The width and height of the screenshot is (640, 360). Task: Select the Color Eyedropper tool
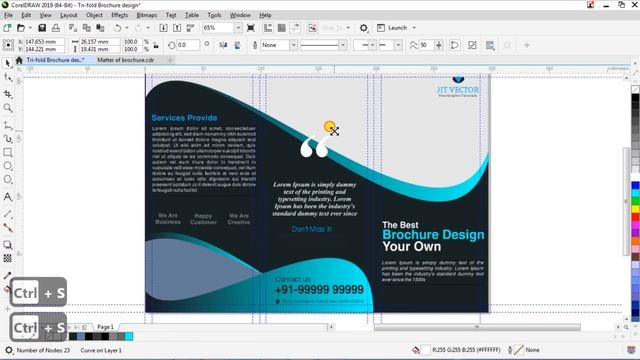coord(7,276)
